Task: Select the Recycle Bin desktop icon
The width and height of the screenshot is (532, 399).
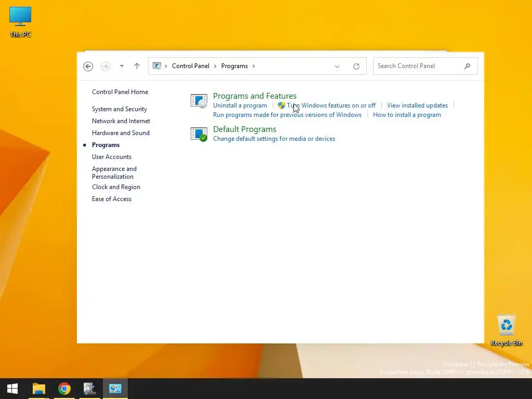Action: (506, 331)
